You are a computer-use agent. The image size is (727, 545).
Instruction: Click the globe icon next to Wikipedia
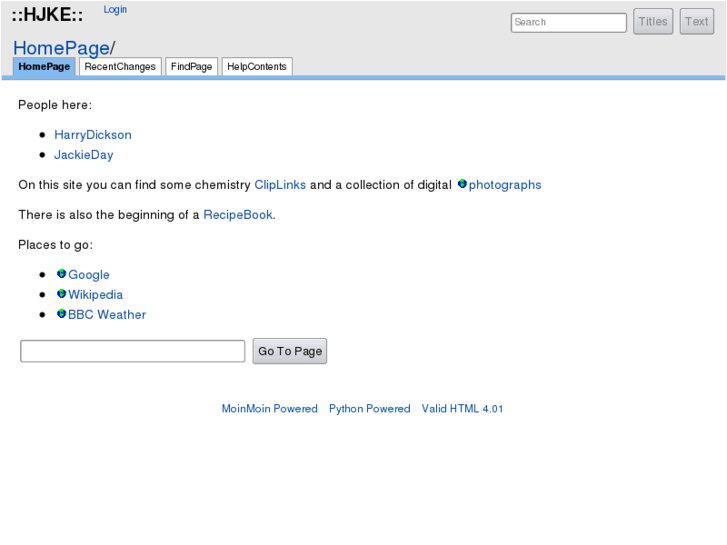point(61,294)
